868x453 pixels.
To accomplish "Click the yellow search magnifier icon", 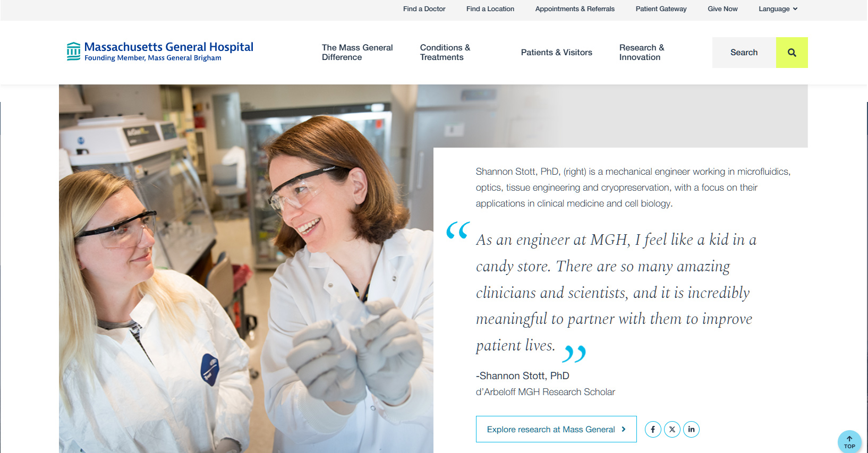I will pos(792,53).
